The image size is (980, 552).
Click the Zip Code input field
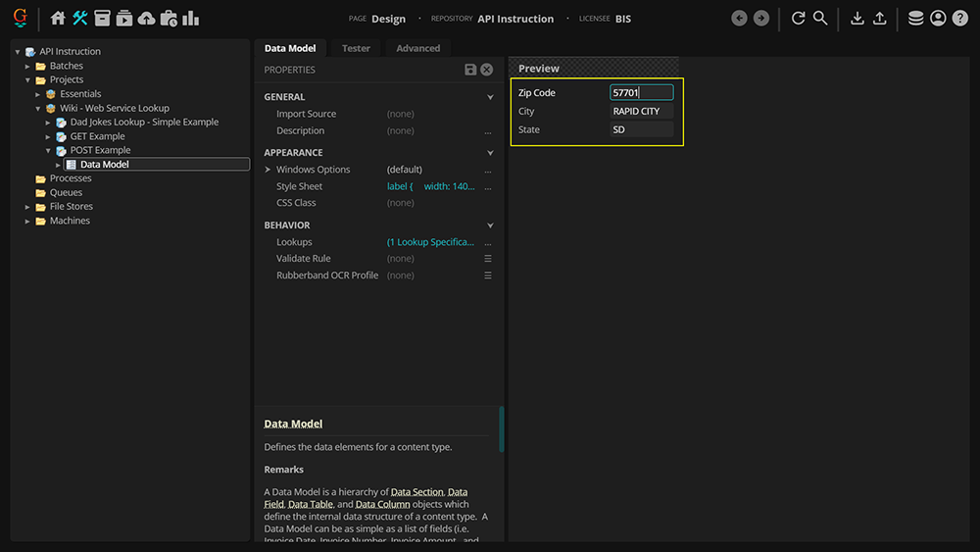pyautogui.click(x=641, y=93)
